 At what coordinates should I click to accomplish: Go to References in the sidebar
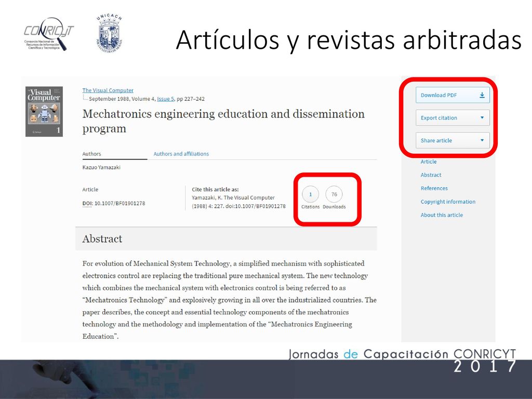pyautogui.click(x=434, y=188)
